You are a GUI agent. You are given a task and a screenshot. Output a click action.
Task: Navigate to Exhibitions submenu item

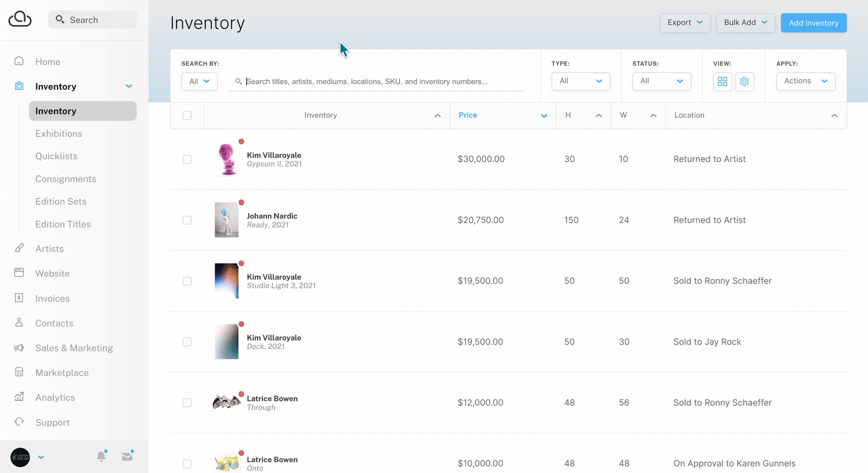tap(59, 133)
